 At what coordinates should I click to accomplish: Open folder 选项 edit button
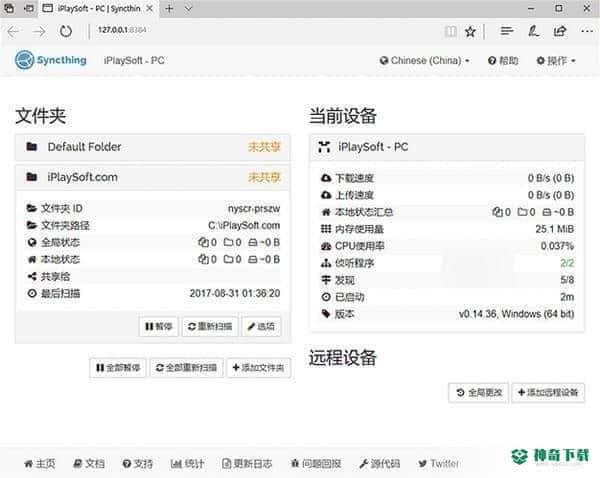click(261, 326)
